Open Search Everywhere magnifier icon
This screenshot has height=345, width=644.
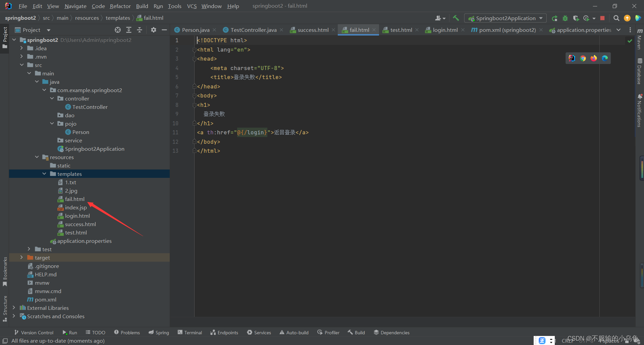(x=616, y=18)
